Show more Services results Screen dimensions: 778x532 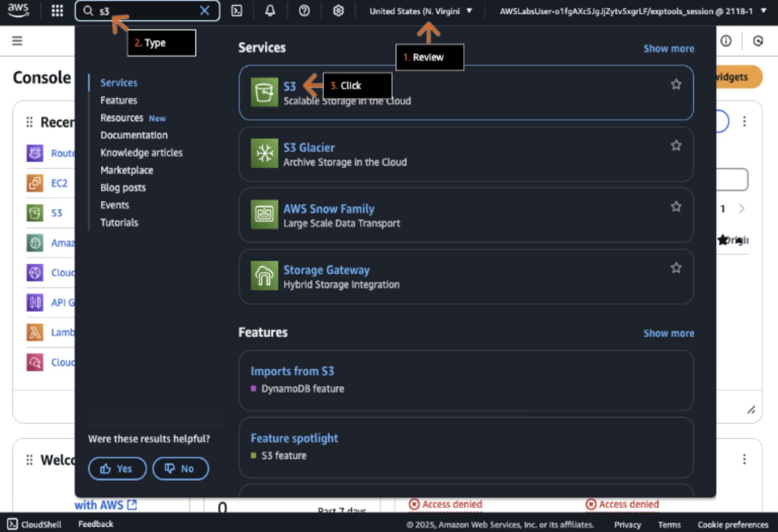pos(668,49)
